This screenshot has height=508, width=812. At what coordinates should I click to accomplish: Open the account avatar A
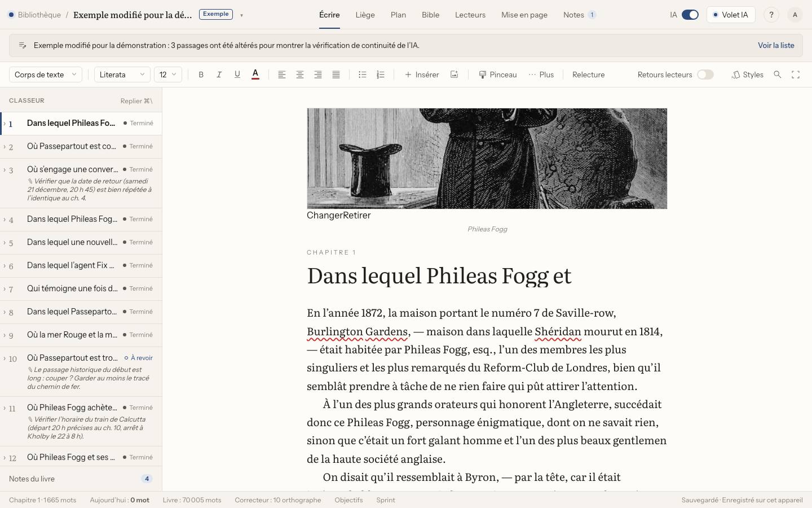click(795, 15)
